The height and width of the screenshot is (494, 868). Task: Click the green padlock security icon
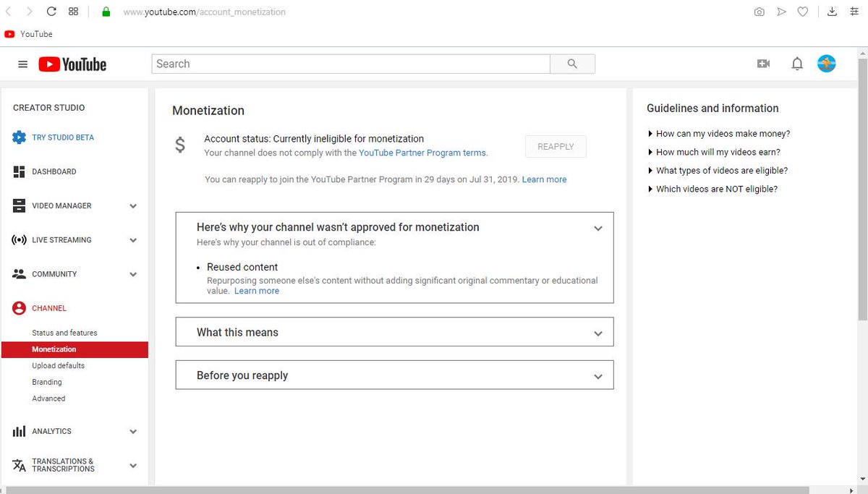(106, 12)
